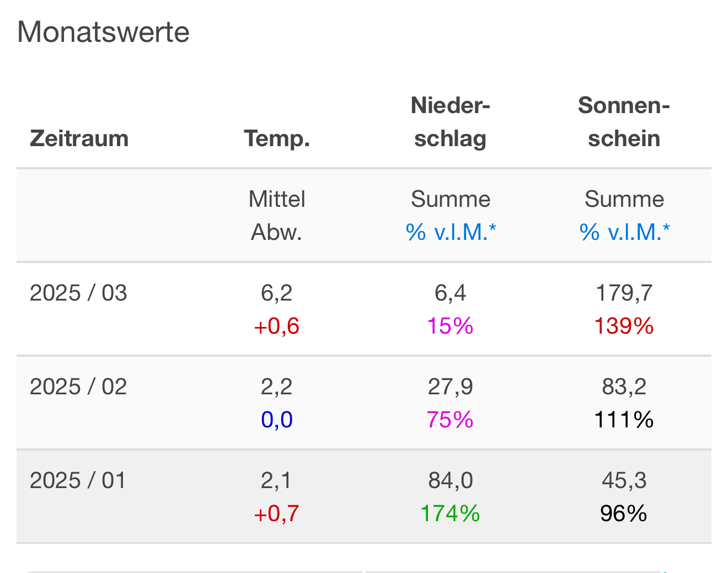Open the '% v.I.M.*' link under Sonnenschein

click(x=624, y=232)
